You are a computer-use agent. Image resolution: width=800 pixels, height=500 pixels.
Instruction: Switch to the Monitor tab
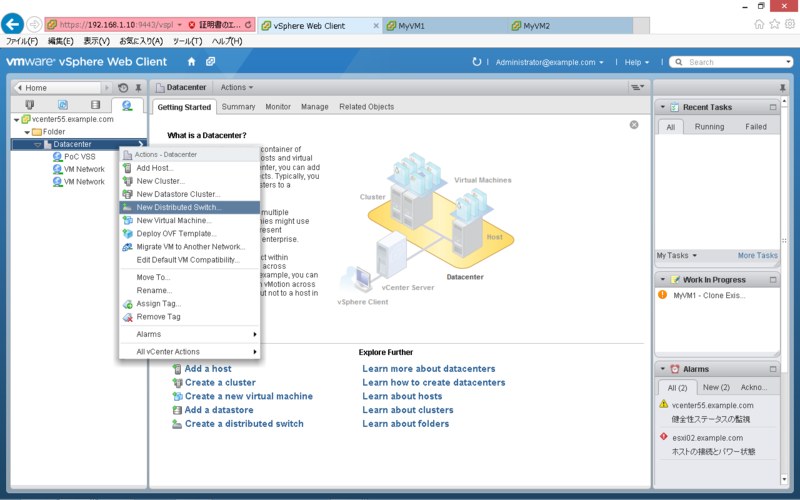click(278, 107)
